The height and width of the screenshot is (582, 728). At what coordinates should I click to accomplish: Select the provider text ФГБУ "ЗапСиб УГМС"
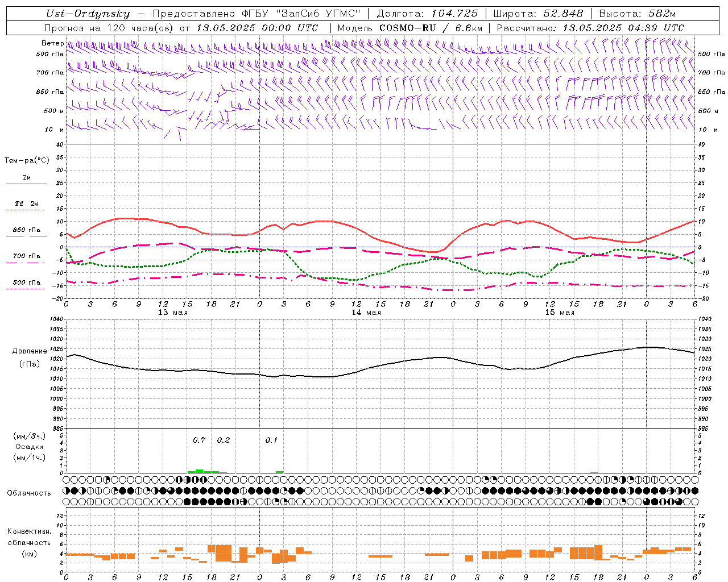(x=300, y=14)
